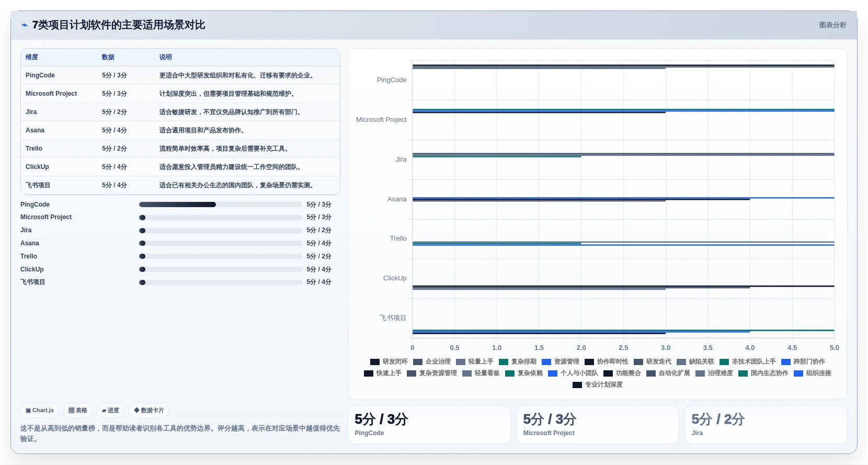Click the ClickUp label on the chart axis
Viewport: 868px width, 465px height.
395,278
